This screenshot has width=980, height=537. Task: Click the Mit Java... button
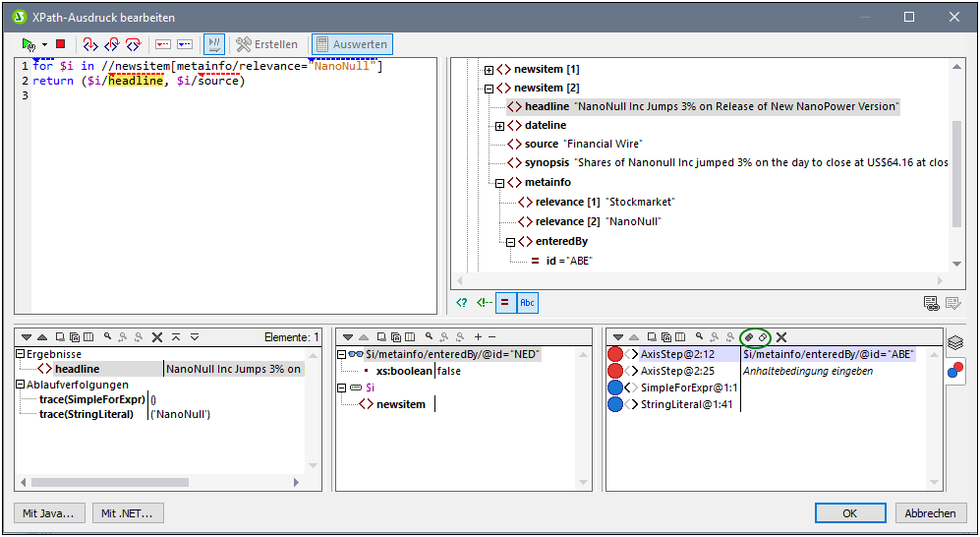[49, 513]
